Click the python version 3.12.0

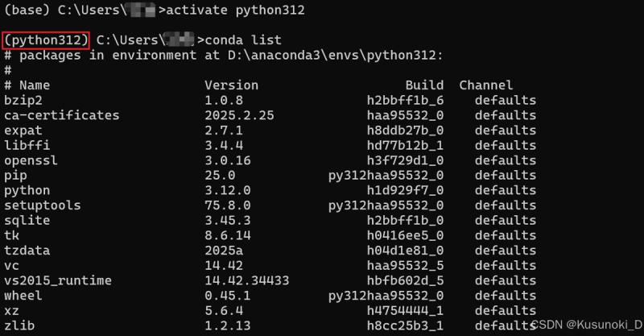(228, 190)
